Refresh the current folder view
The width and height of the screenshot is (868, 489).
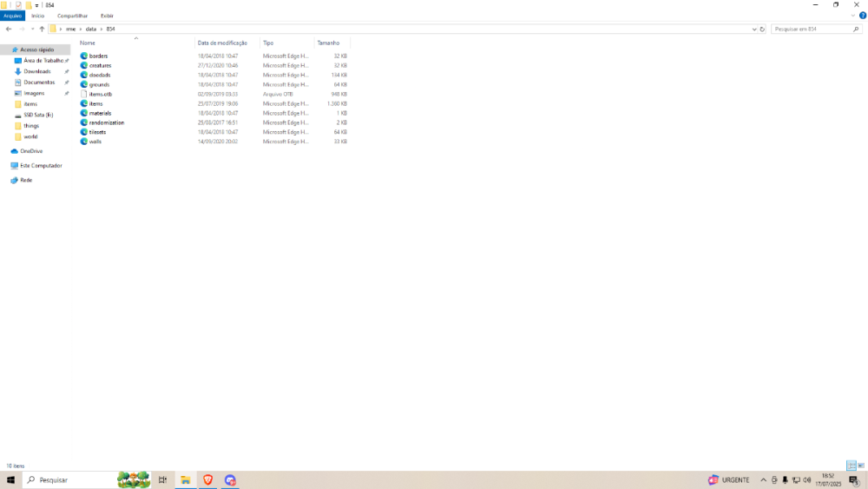762,29
